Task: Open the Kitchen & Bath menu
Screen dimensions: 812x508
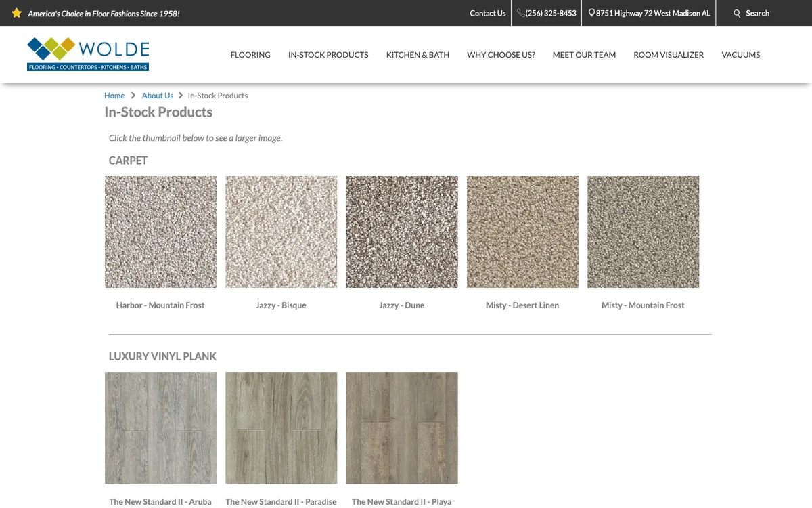Action: (x=418, y=55)
